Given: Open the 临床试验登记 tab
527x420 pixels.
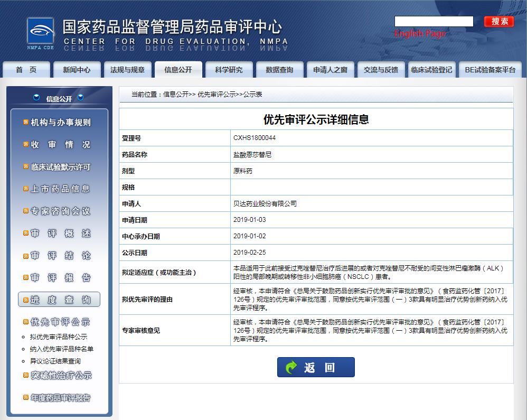Looking at the screenshot, I should (431, 70).
